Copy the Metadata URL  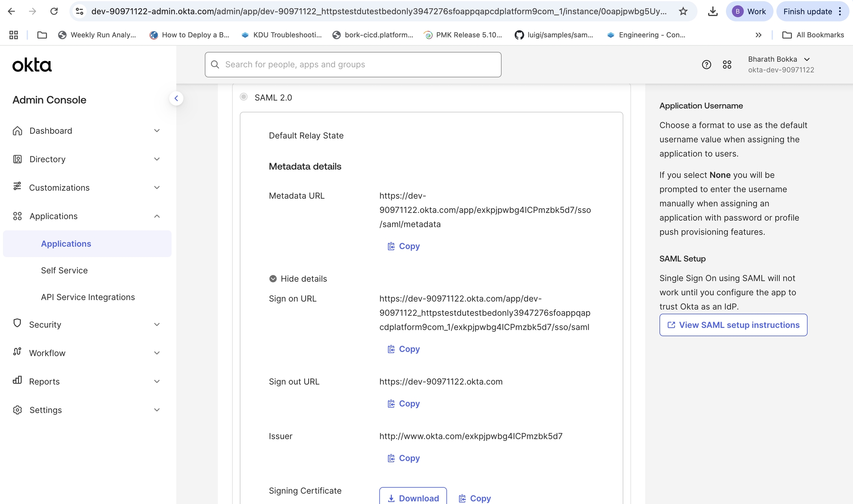404,246
